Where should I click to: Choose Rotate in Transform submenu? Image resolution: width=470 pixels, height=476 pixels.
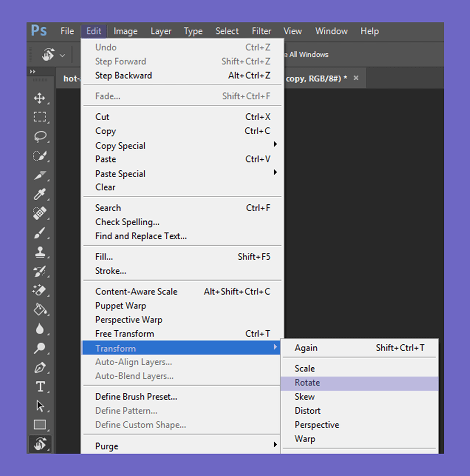[360, 383]
